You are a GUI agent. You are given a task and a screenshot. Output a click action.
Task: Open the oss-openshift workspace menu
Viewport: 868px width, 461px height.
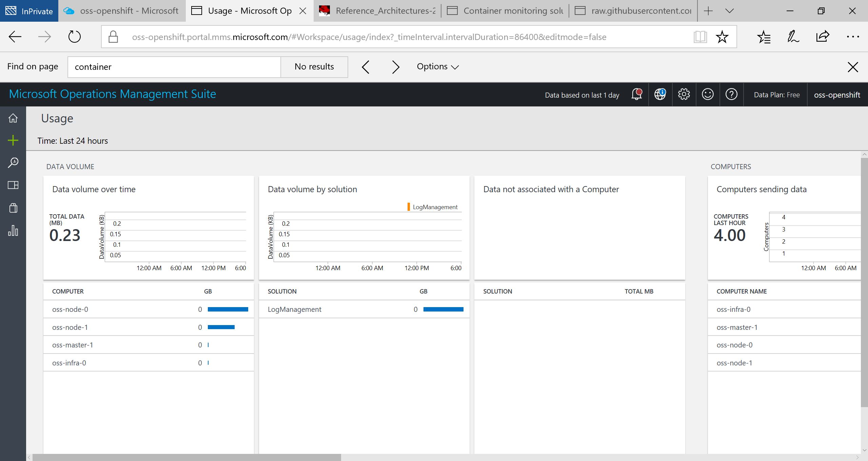click(x=837, y=95)
